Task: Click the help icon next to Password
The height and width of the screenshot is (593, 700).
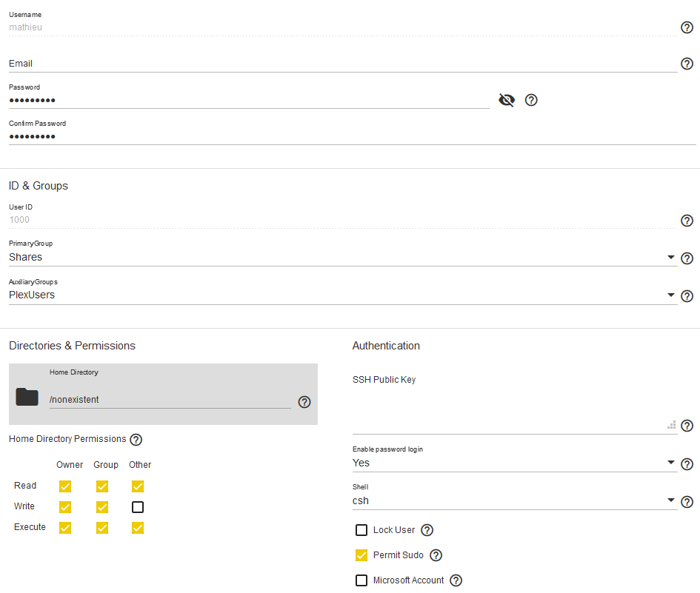Action: [531, 100]
